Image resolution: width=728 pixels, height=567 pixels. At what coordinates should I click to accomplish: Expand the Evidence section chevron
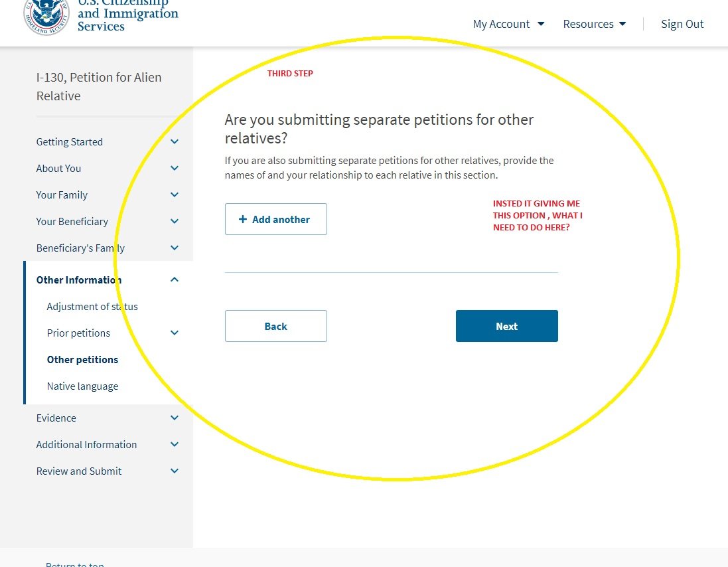pos(175,418)
